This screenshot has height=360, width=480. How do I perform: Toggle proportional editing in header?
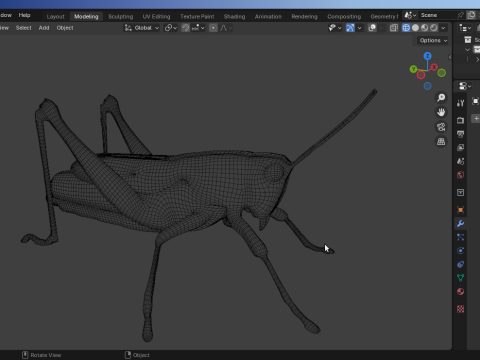click(213, 28)
